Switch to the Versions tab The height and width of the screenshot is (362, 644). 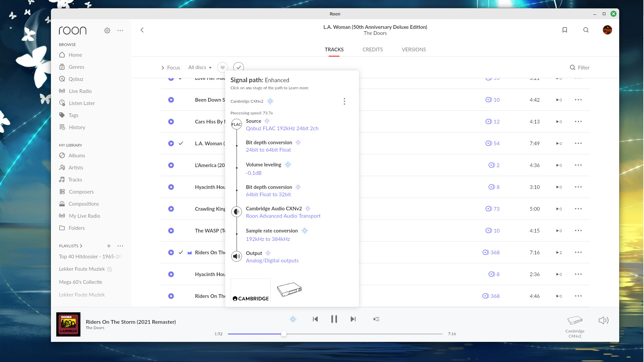[x=413, y=50]
